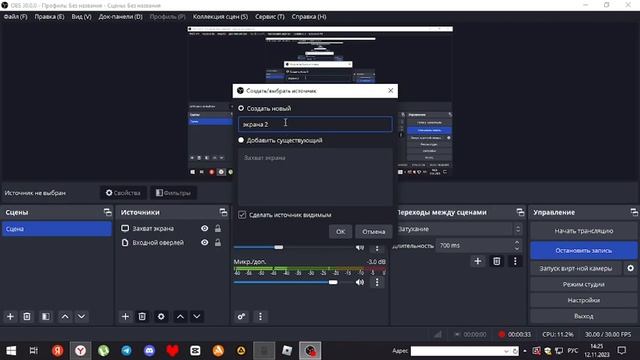This screenshot has height=360, width=640.
Task: Open Режим студии mode
Action: (584, 284)
